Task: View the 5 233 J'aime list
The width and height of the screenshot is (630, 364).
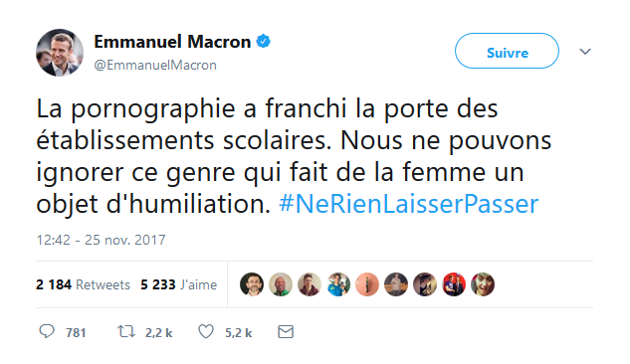Action: 179,284
